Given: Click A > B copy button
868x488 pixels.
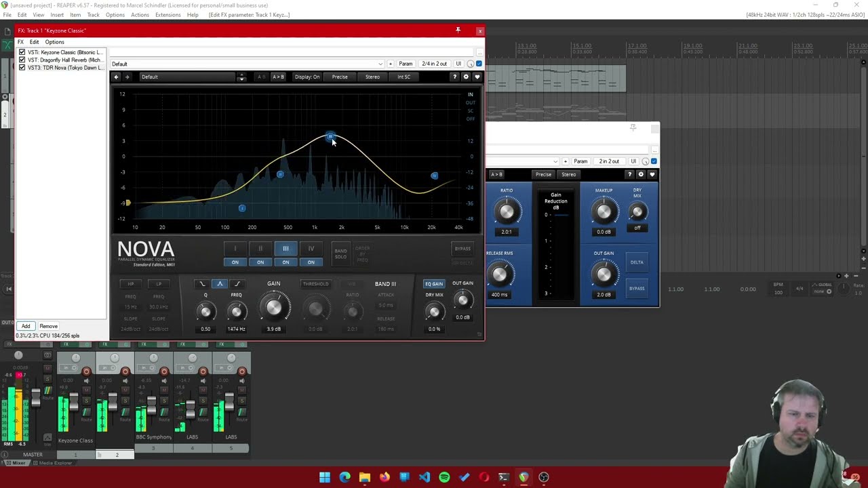Looking at the screenshot, I should (278, 77).
